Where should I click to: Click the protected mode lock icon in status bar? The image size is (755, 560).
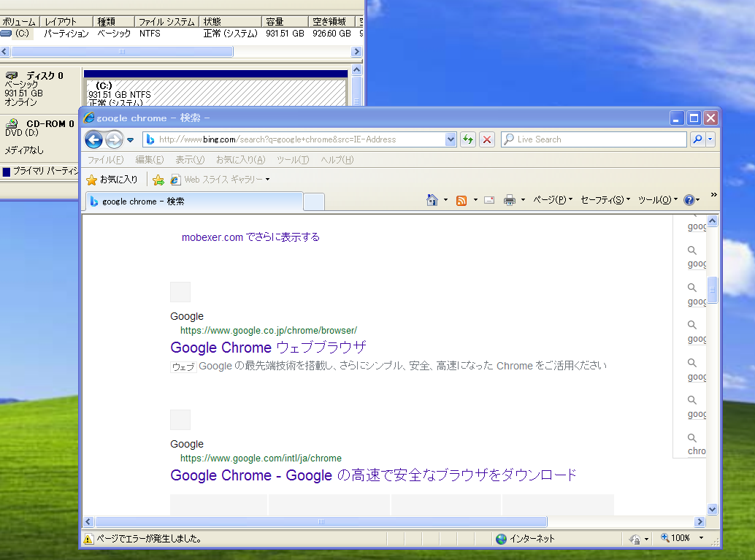pos(635,540)
